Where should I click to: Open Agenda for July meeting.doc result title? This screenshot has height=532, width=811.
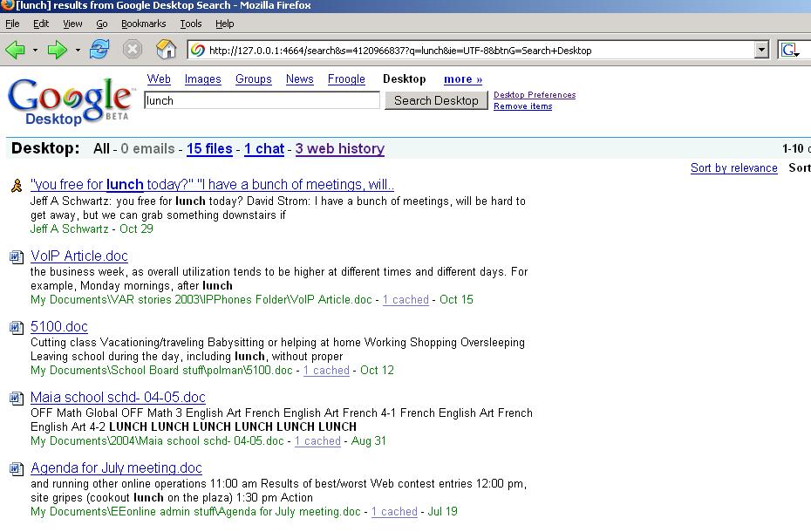click(x=116, y=468)
